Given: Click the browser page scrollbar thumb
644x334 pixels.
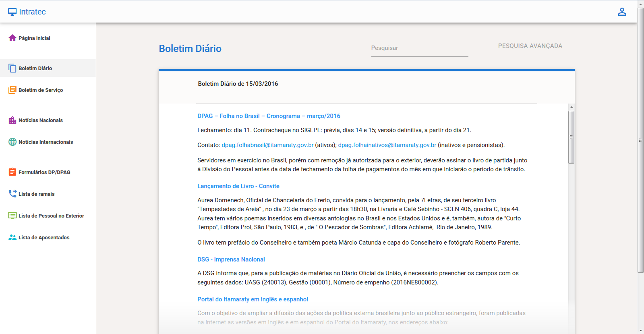Looking at the screenshot, I should (640, 140).
